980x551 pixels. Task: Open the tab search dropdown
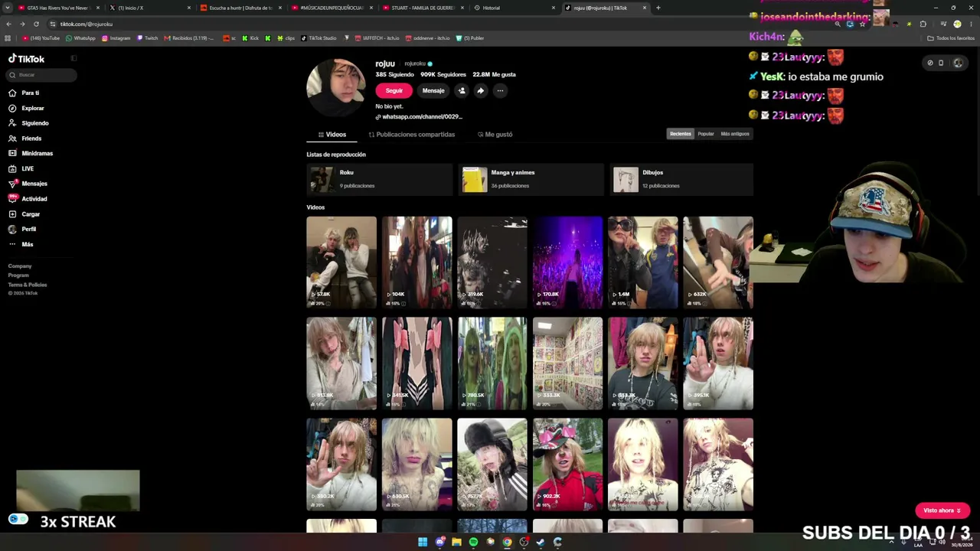7,8
